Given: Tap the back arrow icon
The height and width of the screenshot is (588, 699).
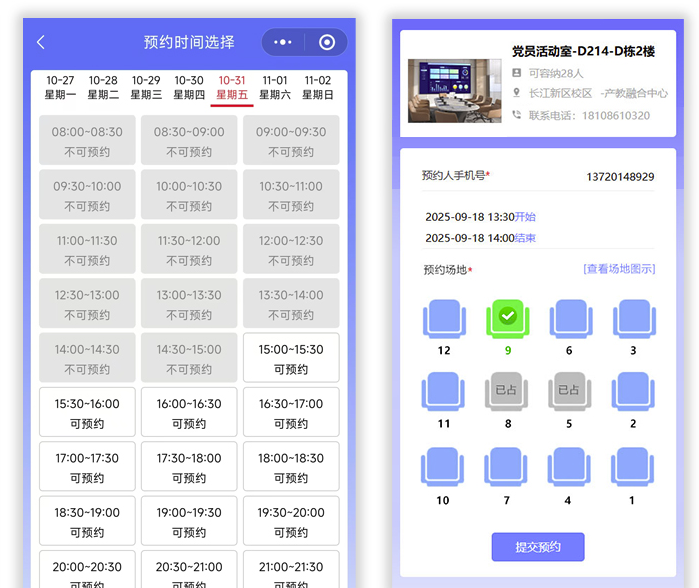Looking at the screenshot, I should (x=41, y=42).
